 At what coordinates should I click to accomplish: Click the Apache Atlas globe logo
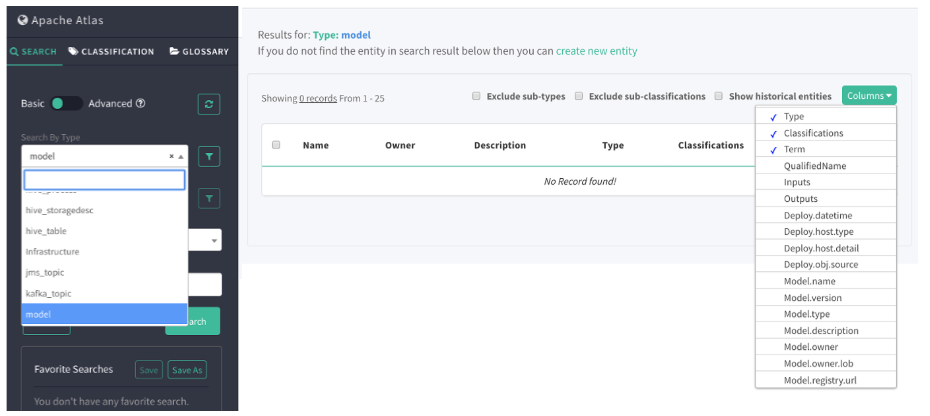pyautogui.click(x=23, y=20)
